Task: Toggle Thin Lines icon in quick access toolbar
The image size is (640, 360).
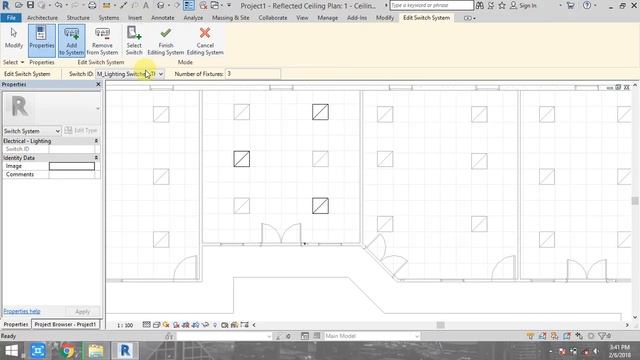Action: 189,5
